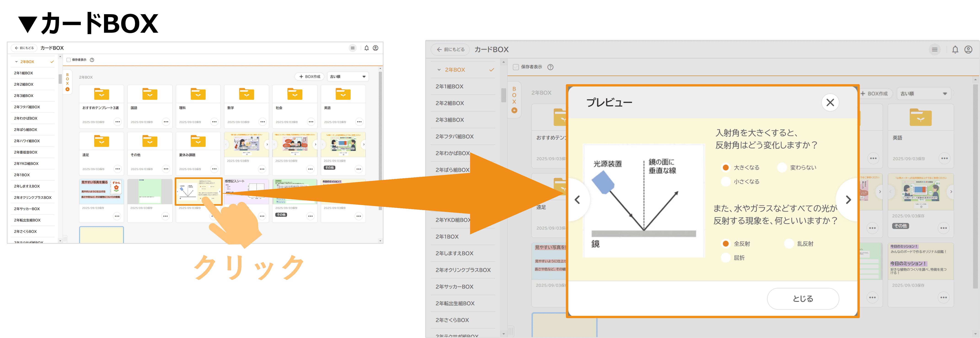Click the help question mark beside 保存者表示
Viewport: 980px width, 338px height.
[x=92, y=60]
